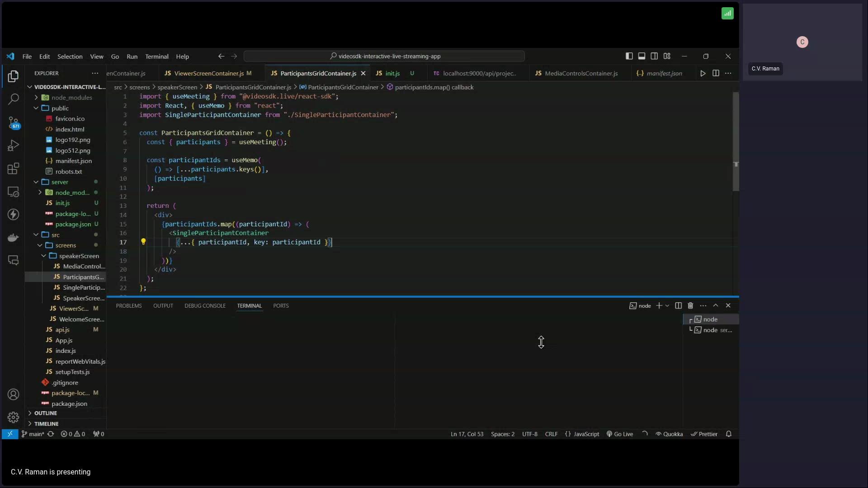Toggle Go Live server in status bar

[x=620, y=434]
